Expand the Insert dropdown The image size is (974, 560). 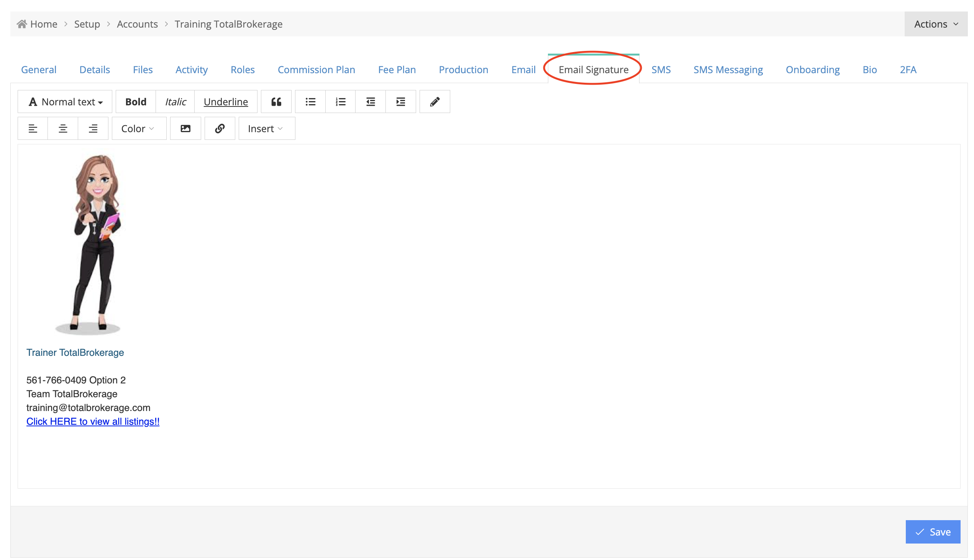coord(266,128)
